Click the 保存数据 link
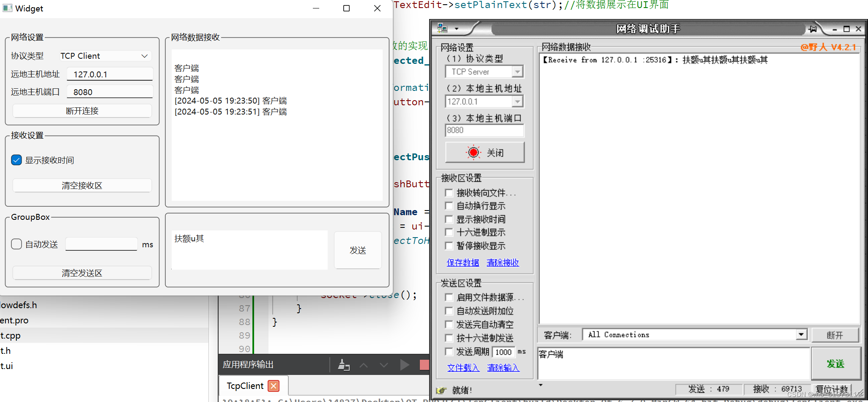Image resolution: width=868 pixels, height=402 pixels. click(x=463, y=263)
